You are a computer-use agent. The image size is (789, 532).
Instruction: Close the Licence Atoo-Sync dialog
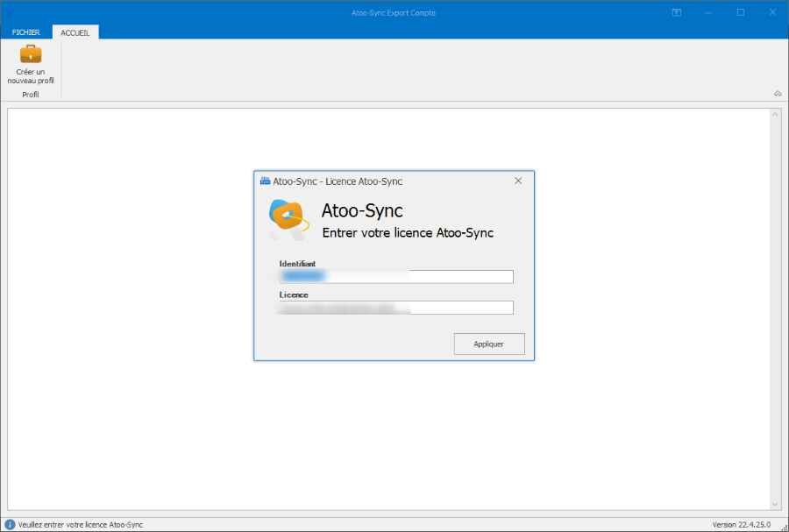[x=518, y=181]
